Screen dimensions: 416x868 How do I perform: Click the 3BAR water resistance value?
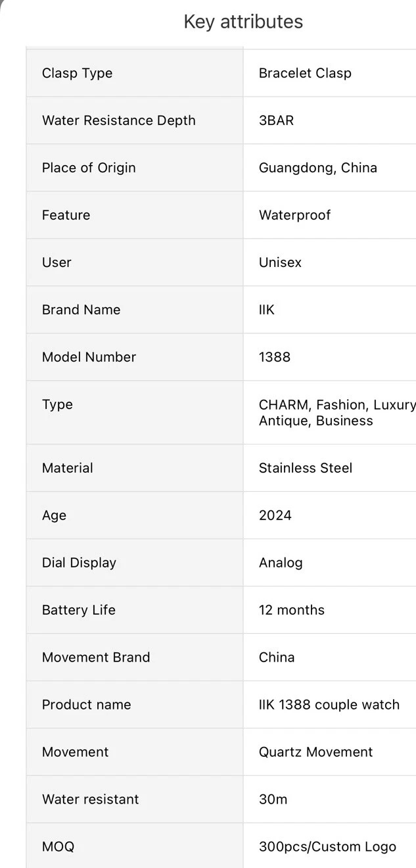[x=276, y=120]
